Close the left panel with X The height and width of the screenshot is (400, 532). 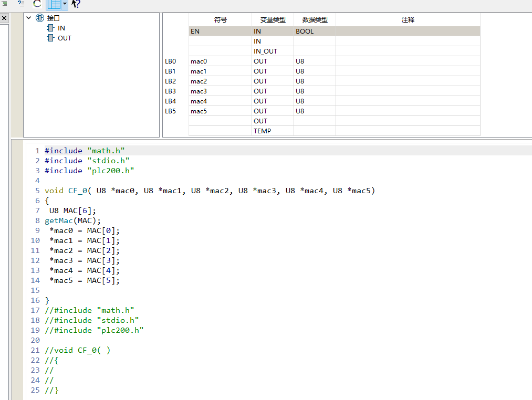click(x=4, y=18)
